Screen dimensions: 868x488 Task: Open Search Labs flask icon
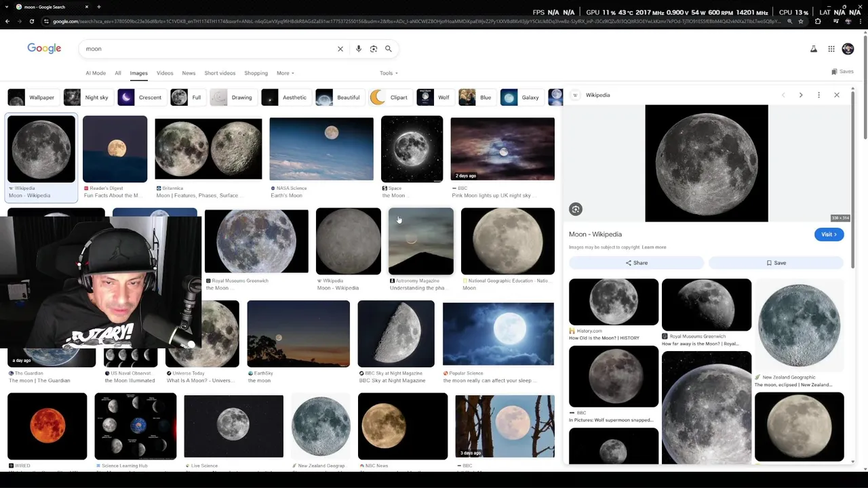814,49
